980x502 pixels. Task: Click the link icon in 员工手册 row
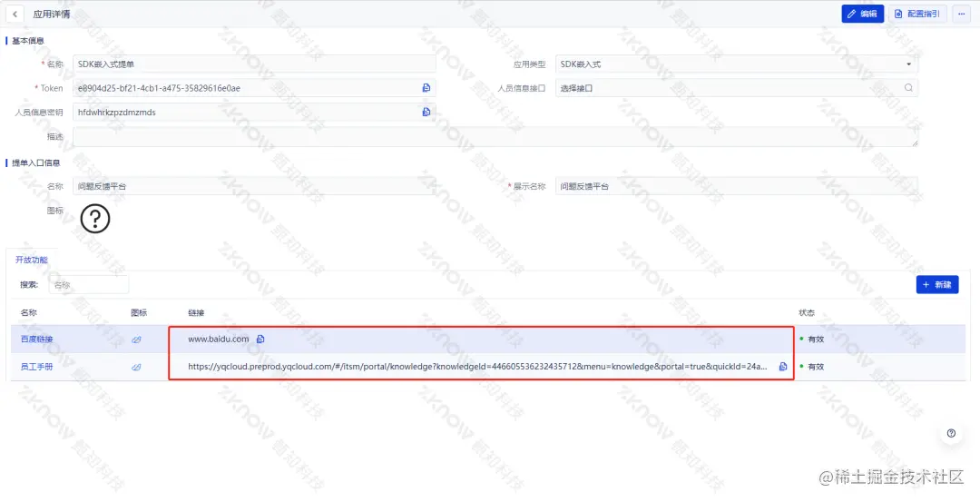(x=136, y=367)
